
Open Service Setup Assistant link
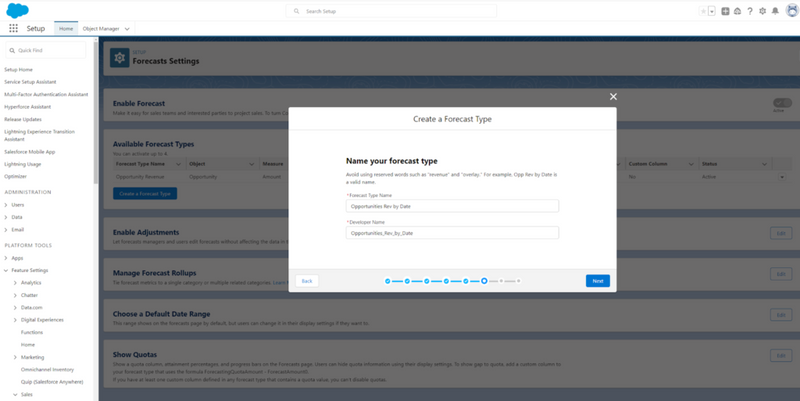(x=30, y=82)
